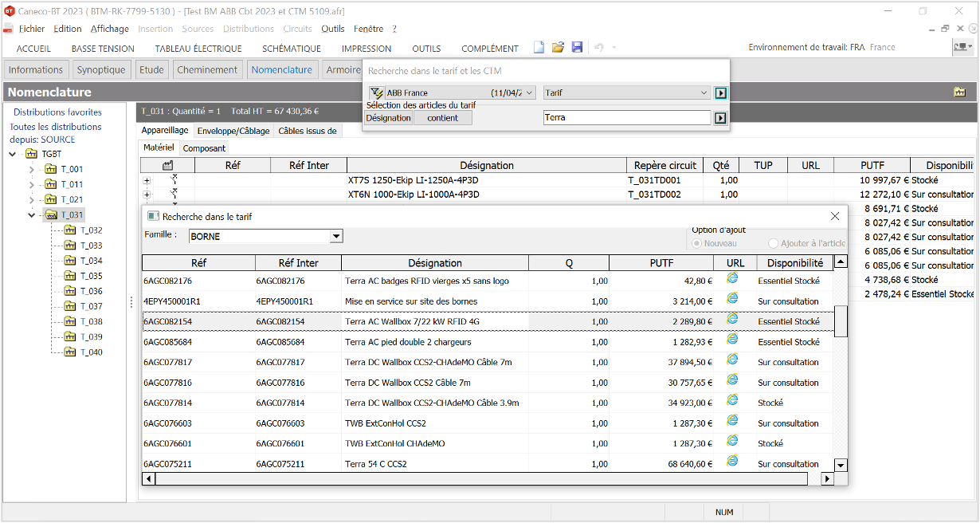This screenshot has width=980, height=523.
Task: Open URL icon for Terra AC Wallbox row
Action: [x=733, y=319]
